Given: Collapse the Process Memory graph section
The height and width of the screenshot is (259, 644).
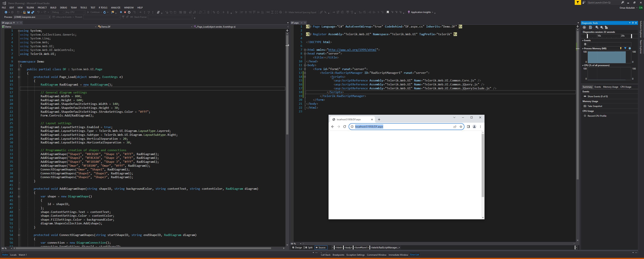Looking at the screenshot, I should tap(583, 49).
